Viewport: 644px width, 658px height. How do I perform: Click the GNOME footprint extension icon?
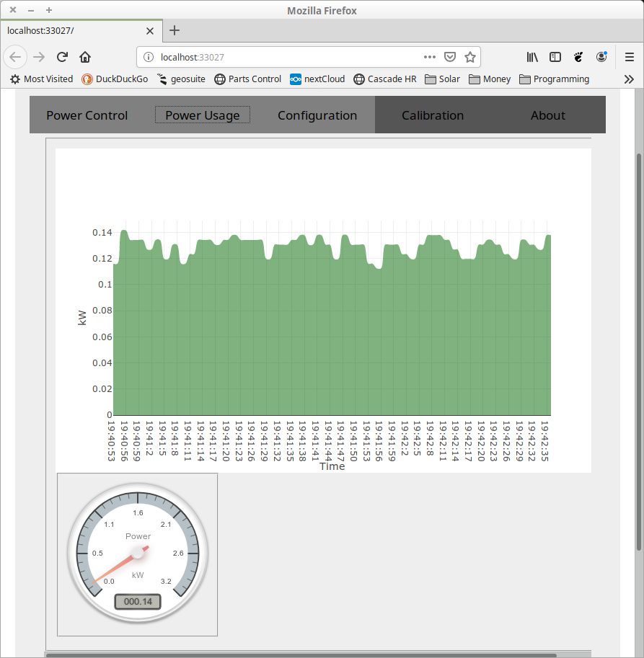[578, 57]
